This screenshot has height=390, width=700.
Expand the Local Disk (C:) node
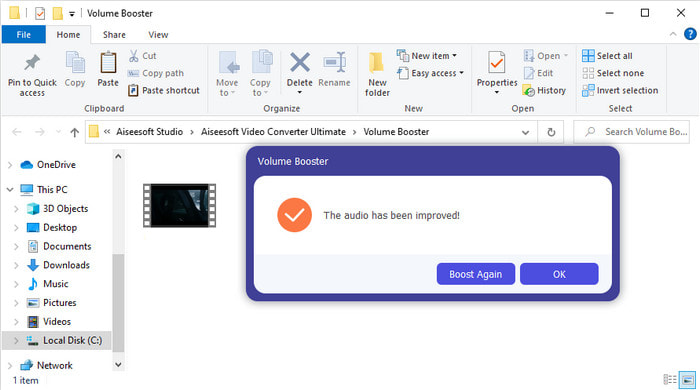pyautogui.click(x=16, y=340)
